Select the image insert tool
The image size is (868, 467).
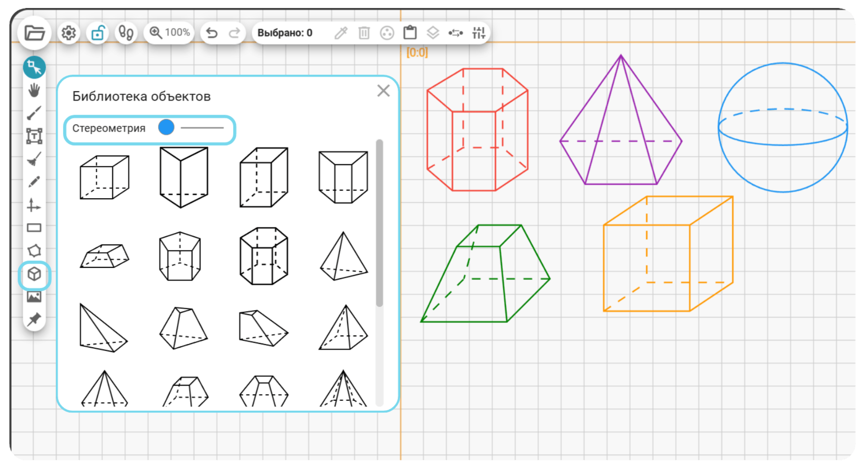[34, 297]
